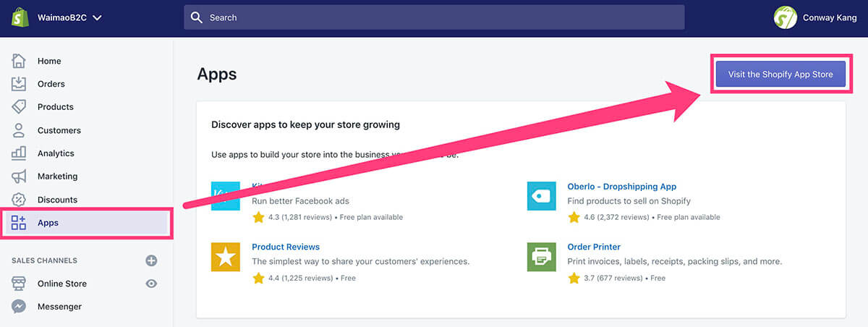This screenshot has width=868, height=327.
Task: Focus the Search field in top bar
Action: click(434, 17)
